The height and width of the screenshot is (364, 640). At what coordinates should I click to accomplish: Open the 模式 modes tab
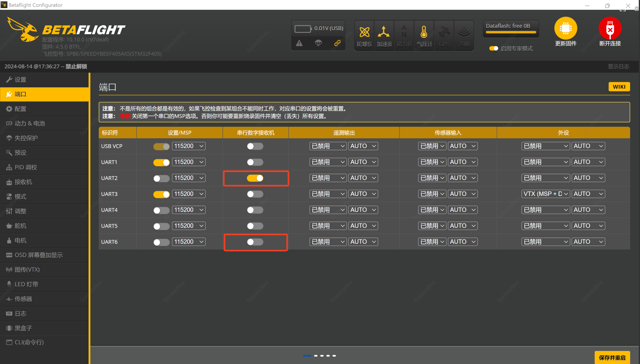(x=45, y=197)
